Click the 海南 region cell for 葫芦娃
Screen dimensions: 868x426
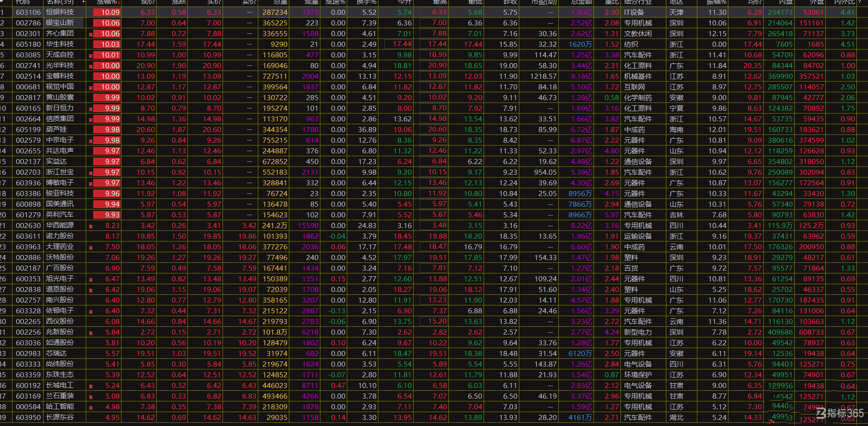click(x=677, y=129)
